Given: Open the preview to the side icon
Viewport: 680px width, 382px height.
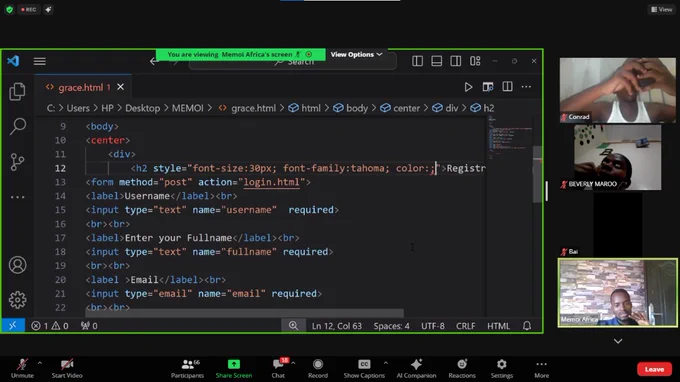Looking at the screenshot, I should pos(488,87).
